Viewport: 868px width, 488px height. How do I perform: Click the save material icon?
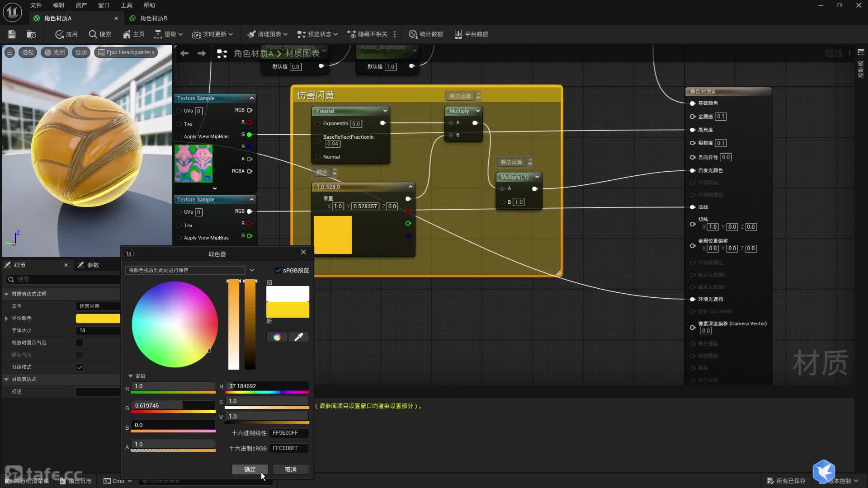pyautogui.click(x=12, y=34)
